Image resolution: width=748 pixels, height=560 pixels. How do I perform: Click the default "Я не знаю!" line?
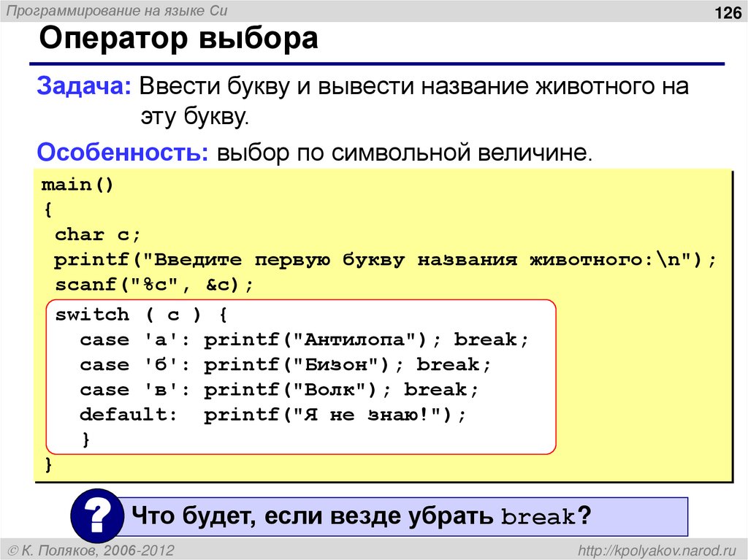(x=272, y=415)
